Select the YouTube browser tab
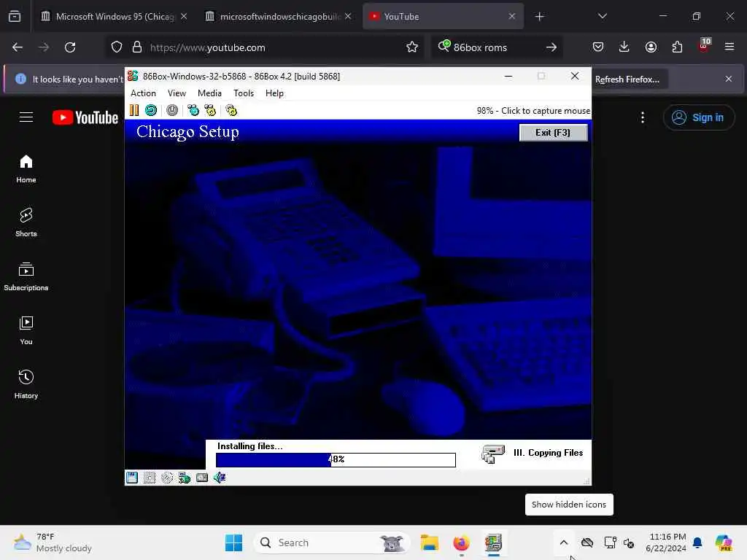This screenshot has width=747, height=560. (443, 16)
